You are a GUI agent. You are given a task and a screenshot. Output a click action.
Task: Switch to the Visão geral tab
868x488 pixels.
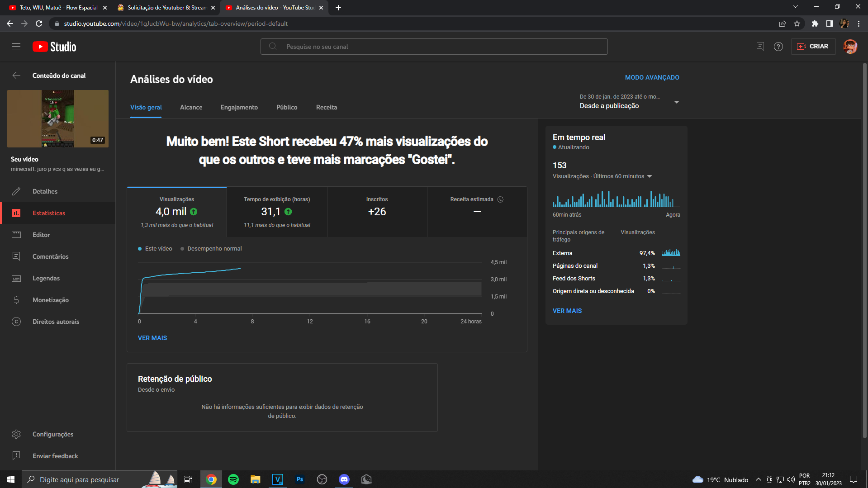coord(146,107)
